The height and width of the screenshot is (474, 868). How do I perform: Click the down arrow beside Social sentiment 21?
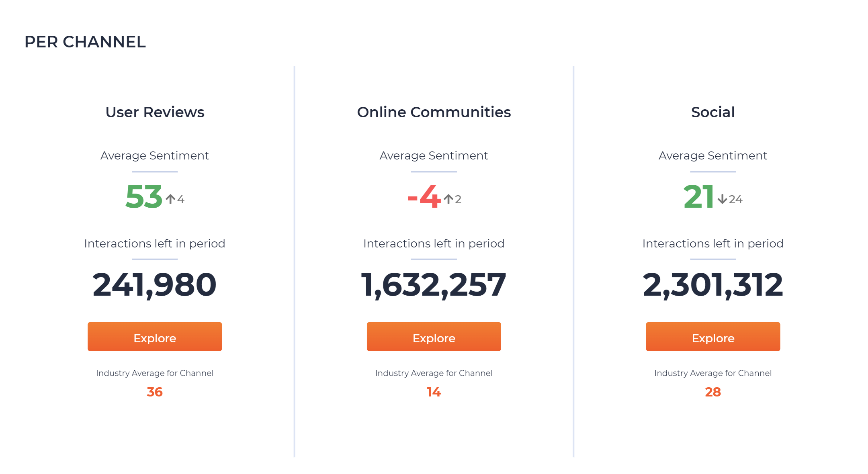[x=722, y=199]
